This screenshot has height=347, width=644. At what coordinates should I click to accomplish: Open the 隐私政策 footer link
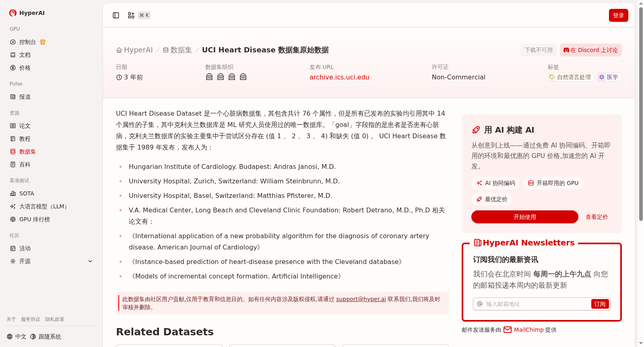point(55,319)
